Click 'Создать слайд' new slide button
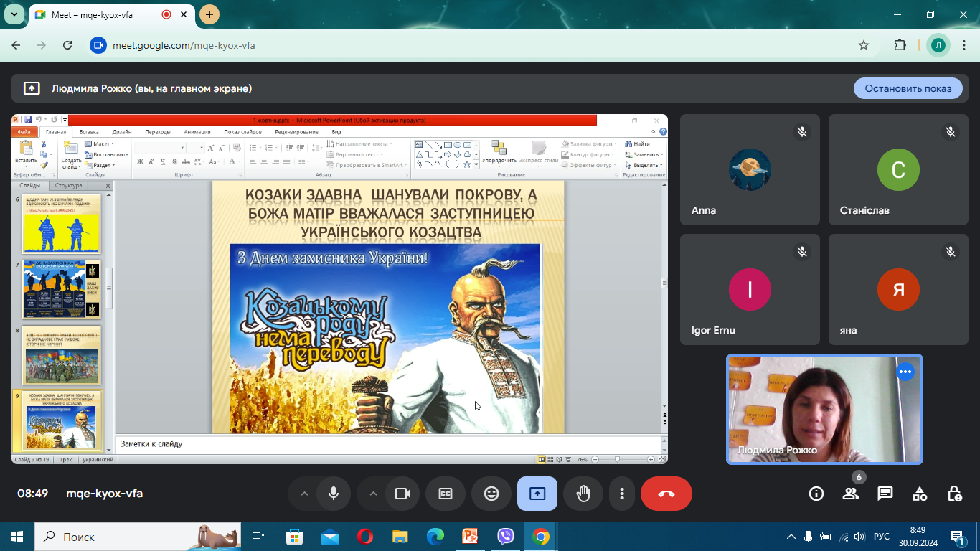Screen dimensions: 980x551 [71, 154]
